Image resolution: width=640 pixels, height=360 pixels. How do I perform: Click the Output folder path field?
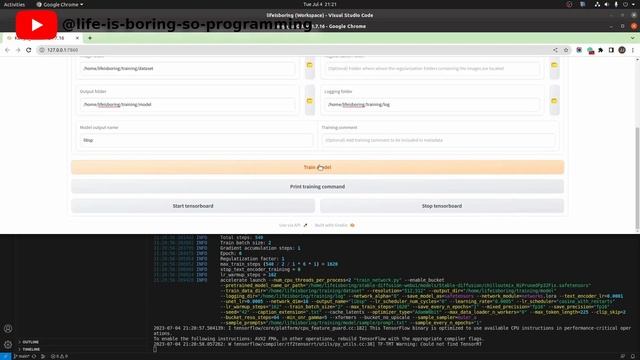(x=187, y=104)
